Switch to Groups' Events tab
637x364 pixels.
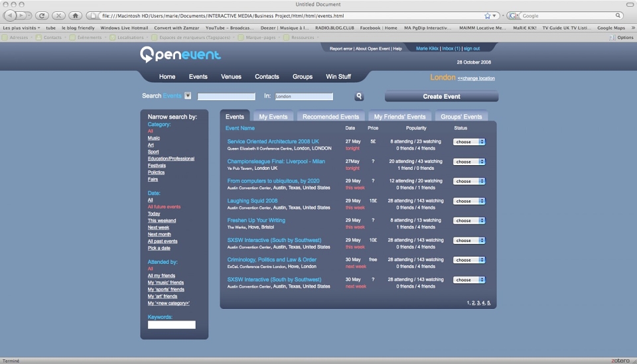coord(461,117)
